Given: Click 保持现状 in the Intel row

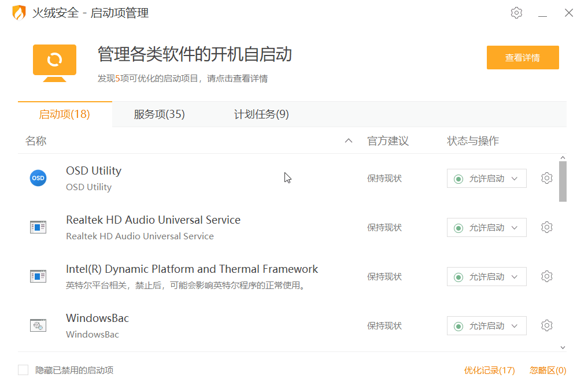Looking at the screenshot, I should coord(384,277).
